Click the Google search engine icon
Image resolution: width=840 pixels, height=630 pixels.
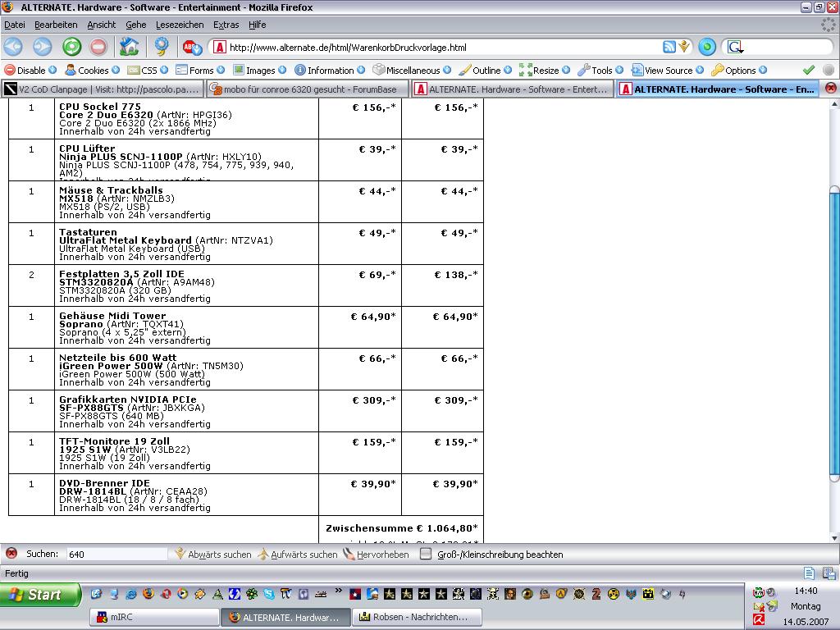tap(736, 47)
